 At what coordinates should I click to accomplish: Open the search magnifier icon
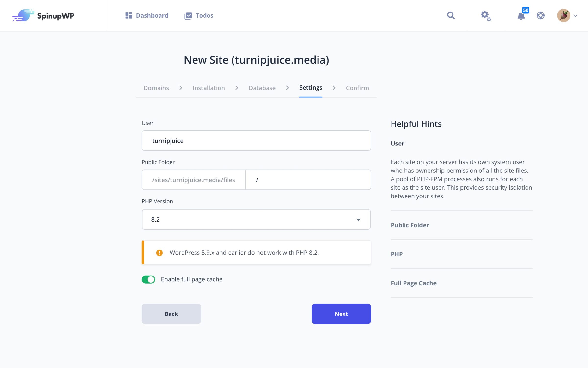coord(451,15)
